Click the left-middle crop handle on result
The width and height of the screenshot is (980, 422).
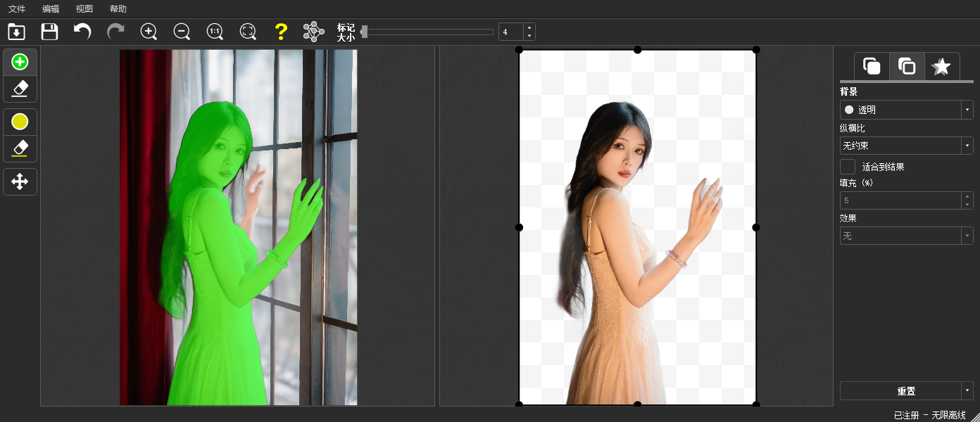pos(519,227)
